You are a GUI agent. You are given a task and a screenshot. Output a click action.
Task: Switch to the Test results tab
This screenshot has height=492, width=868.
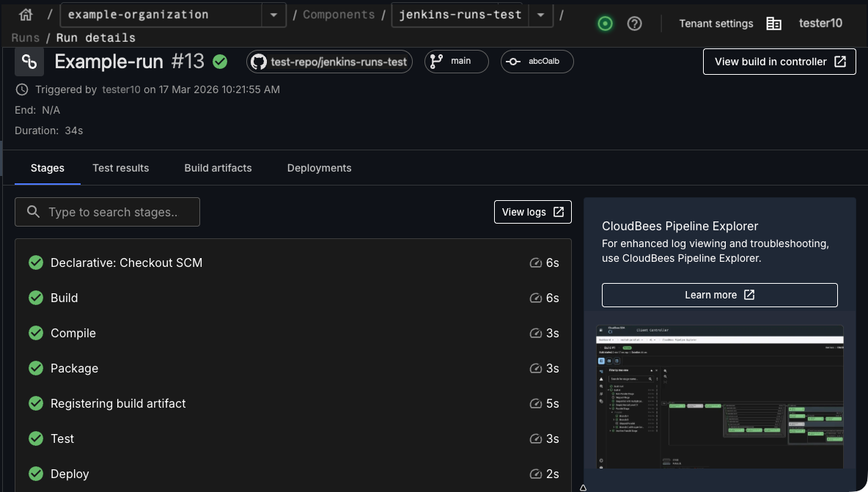point(121,168)
